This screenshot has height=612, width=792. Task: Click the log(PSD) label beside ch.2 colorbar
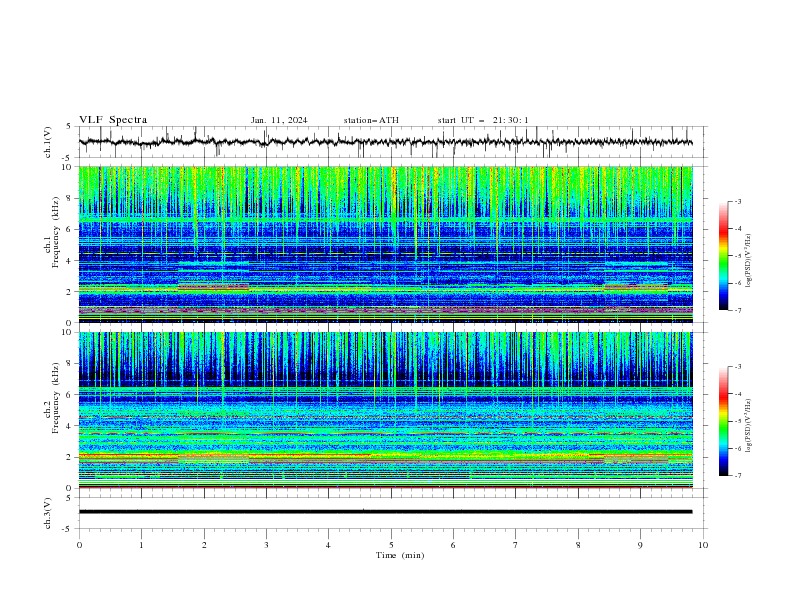[748, 426]
